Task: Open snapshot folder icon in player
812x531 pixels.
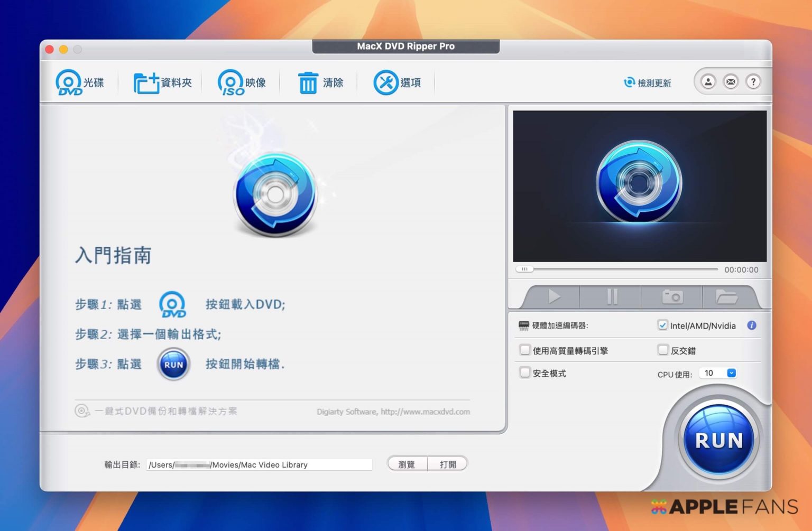Action: [x=726, y=297]
